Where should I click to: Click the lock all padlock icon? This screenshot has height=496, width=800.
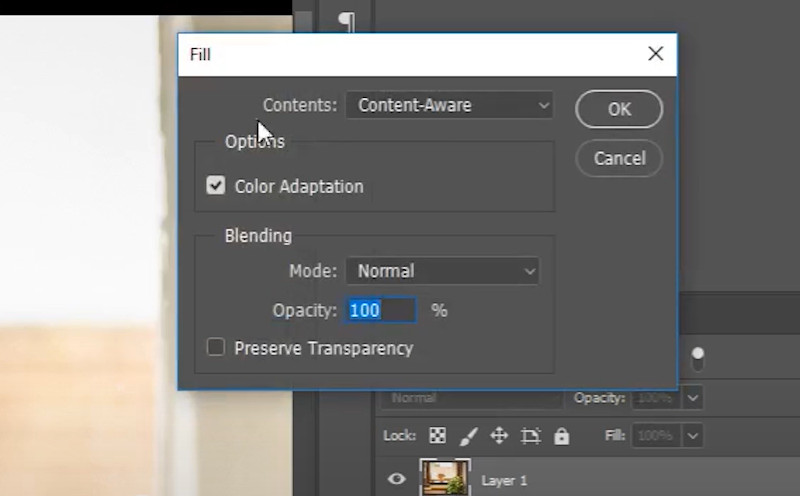point(562,436)
